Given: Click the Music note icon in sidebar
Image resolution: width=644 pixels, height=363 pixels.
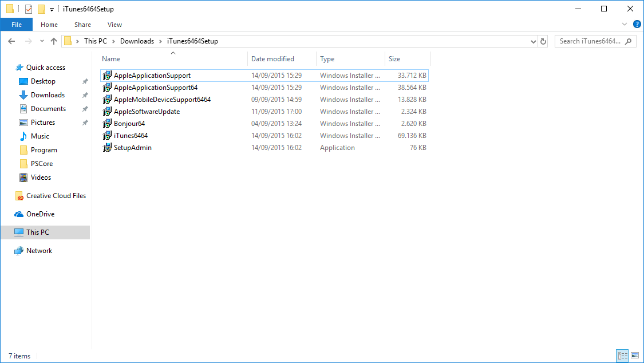Looking at the screenshot, I should 23,136.
